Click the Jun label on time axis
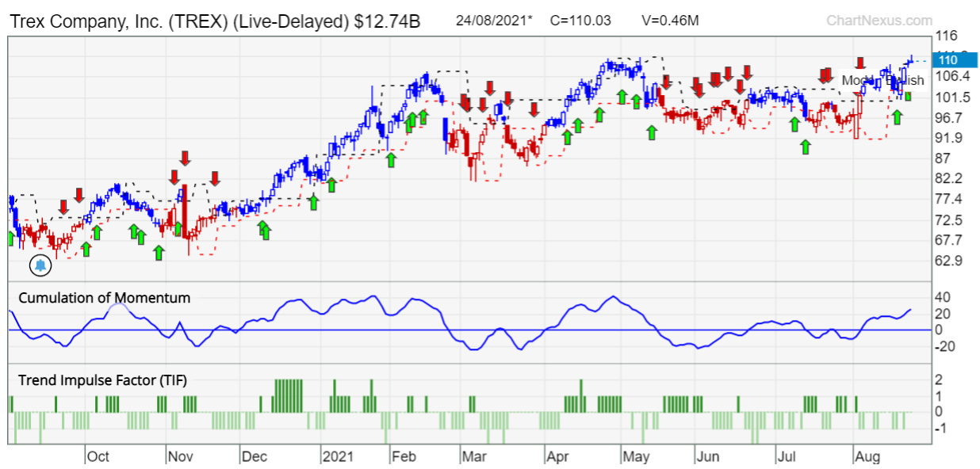 tap(707, 456)
